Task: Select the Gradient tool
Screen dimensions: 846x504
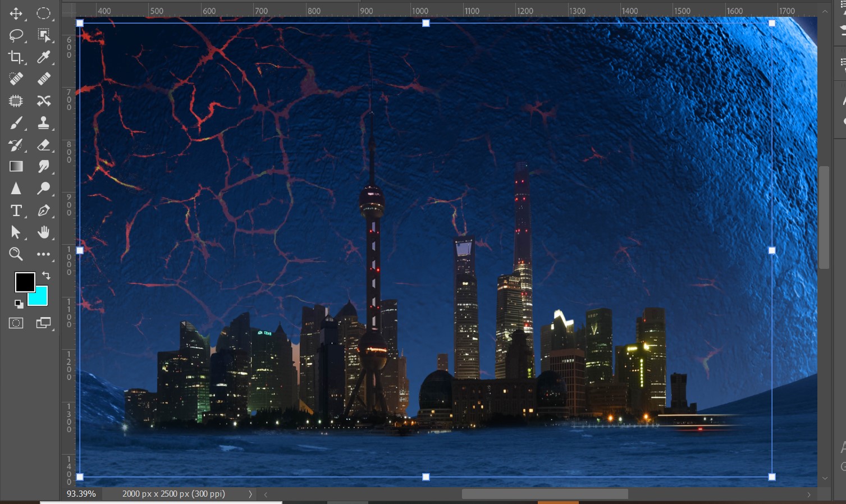Action: coord(16,167)
